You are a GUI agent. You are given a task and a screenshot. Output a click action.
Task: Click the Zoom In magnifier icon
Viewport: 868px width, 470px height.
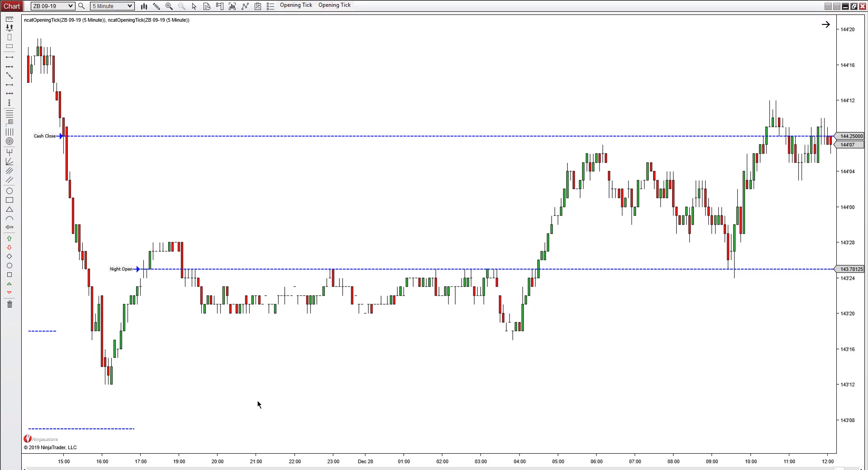point(169,6)
